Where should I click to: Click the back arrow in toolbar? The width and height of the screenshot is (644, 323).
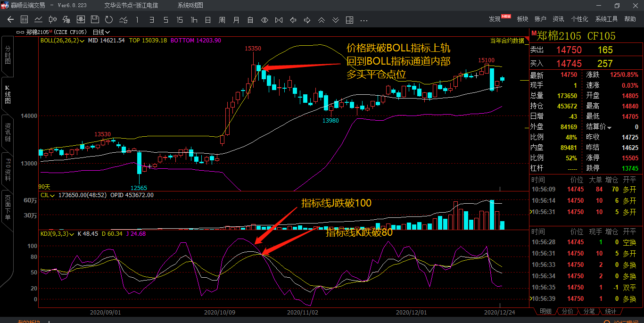[11, 20]
